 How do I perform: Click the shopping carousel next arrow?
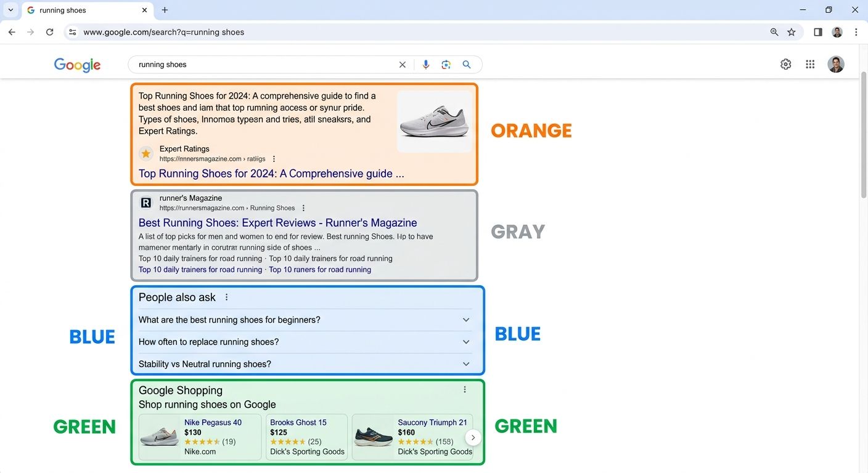point(473,437)
